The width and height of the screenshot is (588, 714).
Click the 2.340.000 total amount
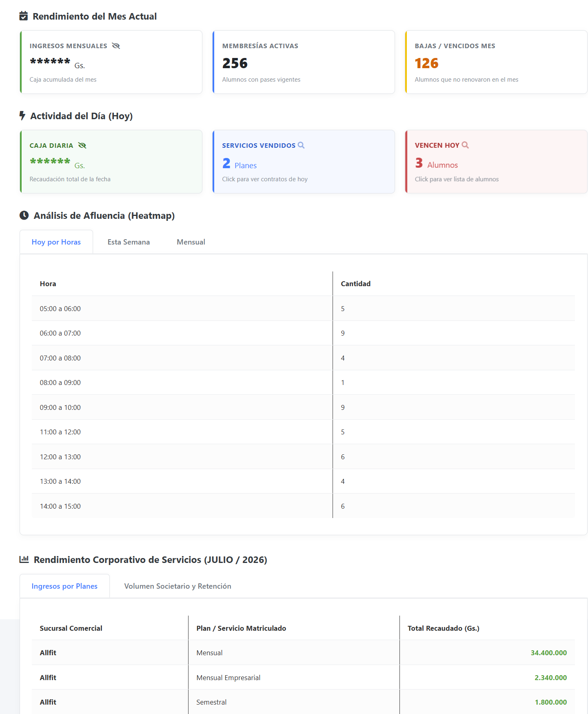click(x=550, y=678)
